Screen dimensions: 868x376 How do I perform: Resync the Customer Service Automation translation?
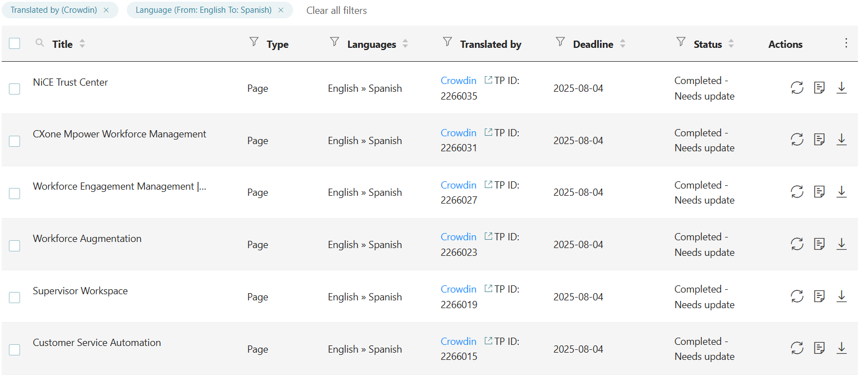(797, 348)
